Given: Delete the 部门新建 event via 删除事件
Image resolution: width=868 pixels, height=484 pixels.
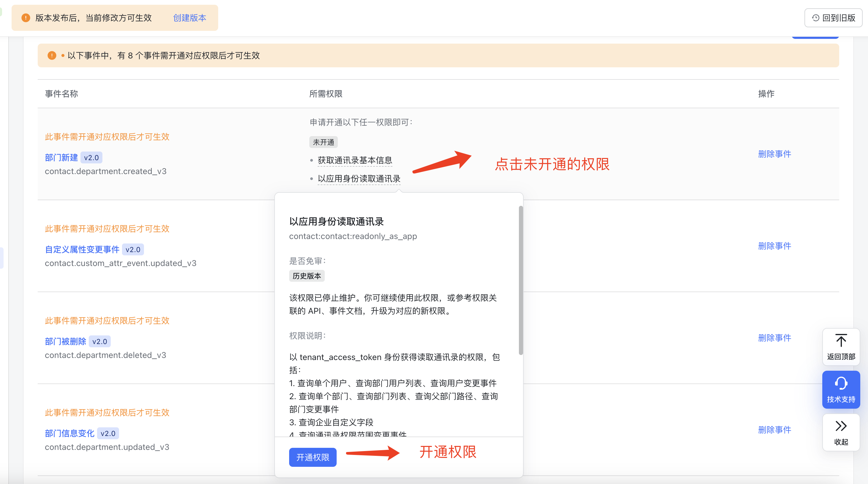Looking at the screenshot, I should tap(774, 154).
